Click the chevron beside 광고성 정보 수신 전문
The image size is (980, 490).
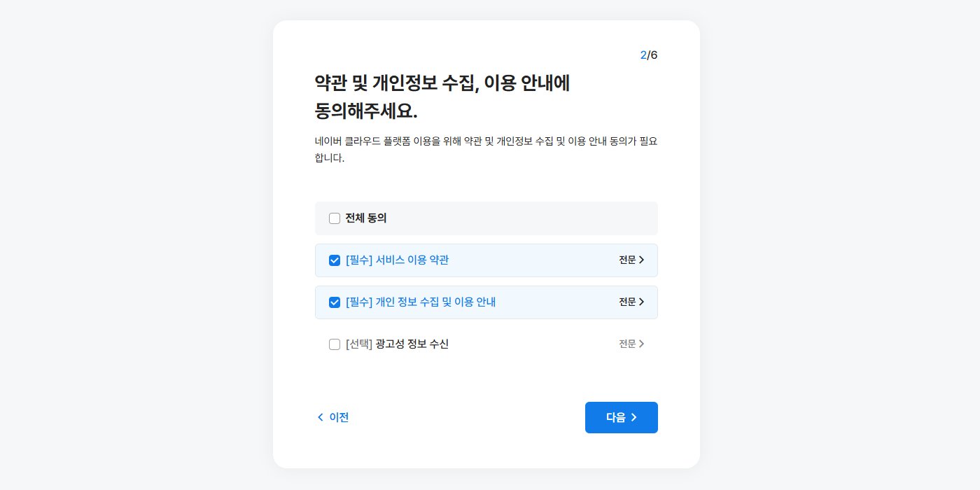point(641,344)
